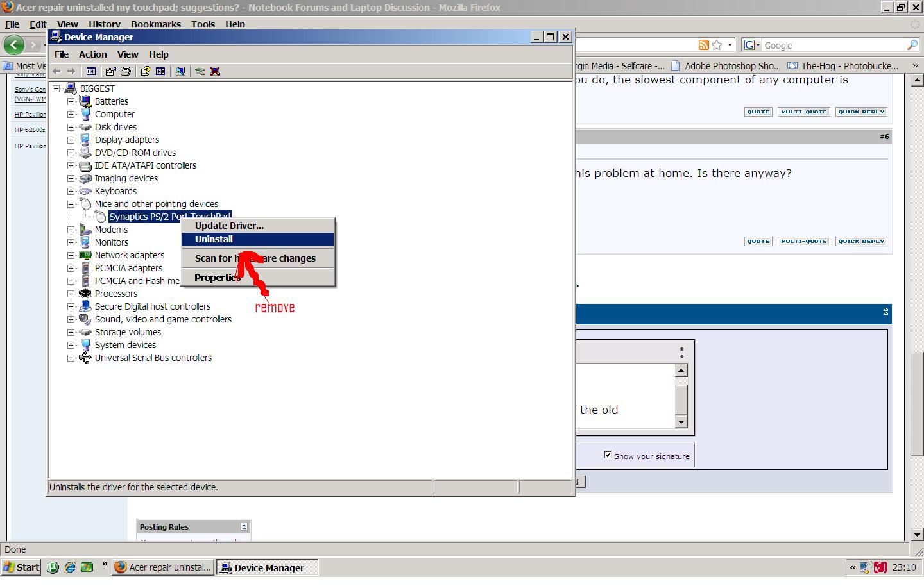Collapse Mice and other pointing devices node
924x586 pixels.
[x=71, y=204]
